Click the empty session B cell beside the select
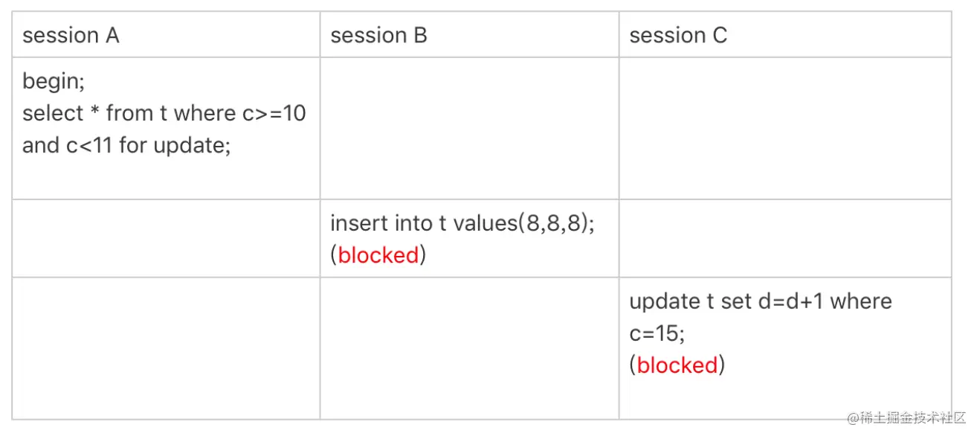This screenshot has width=980, height=439. pyautogui.click(x=469, y=128)
